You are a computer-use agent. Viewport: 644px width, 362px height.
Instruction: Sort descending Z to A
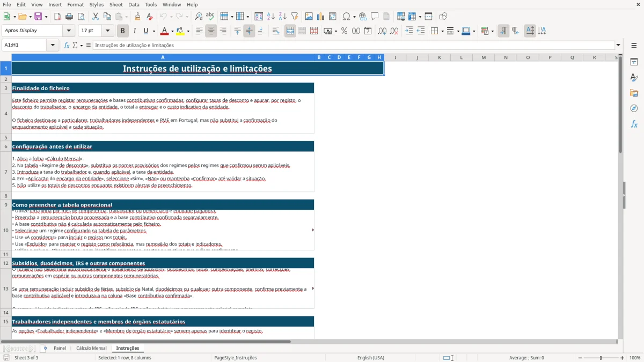coord(283,17)
